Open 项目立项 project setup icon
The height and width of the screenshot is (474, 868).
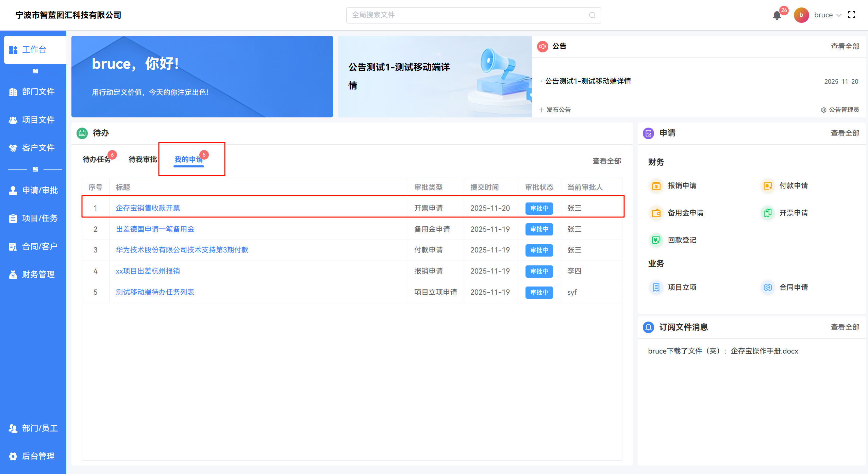[x=656, y=288]
